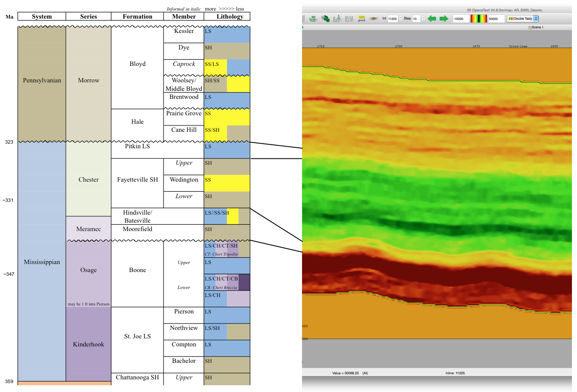Click the 'Inline: 11225' status text

(455, 373)
